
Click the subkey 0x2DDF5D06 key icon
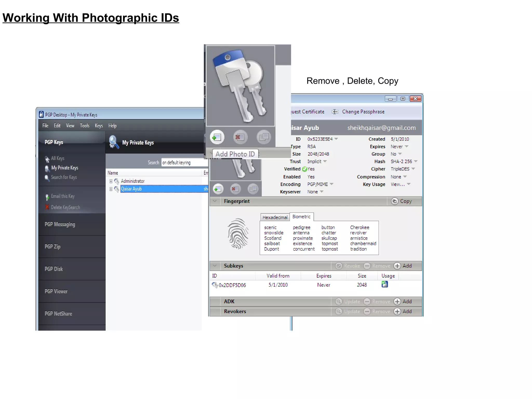215,285
